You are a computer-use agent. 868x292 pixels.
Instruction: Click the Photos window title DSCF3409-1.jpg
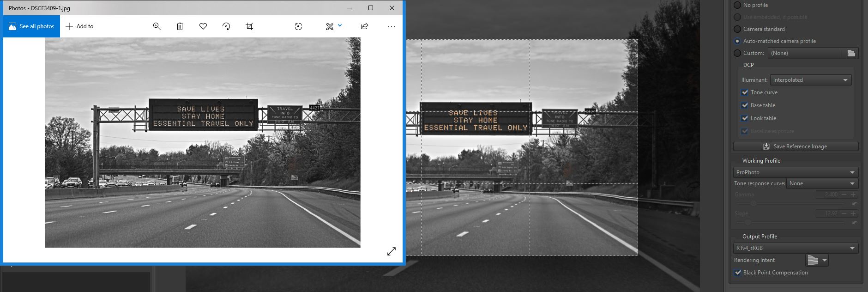coord(39,8)
